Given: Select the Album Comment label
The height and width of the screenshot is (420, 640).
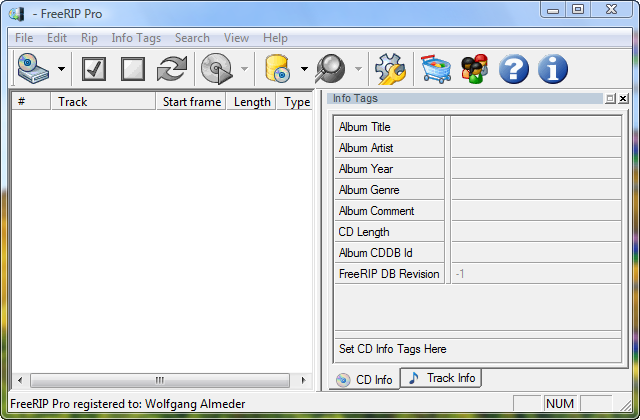Looking at the screenshot, I should (x=376, y=211).
